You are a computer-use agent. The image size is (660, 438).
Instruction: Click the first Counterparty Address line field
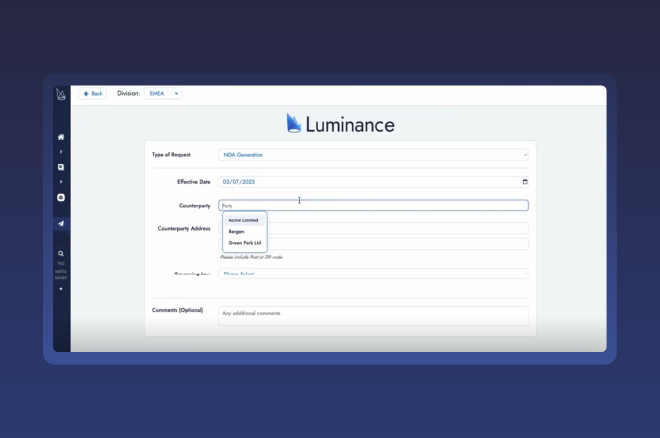(373, 228)
